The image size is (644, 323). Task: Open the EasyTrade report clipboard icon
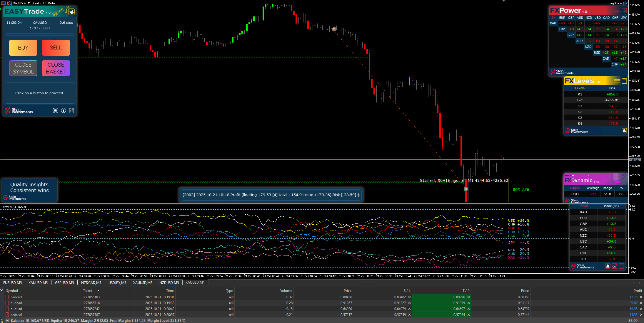[71, 110]
